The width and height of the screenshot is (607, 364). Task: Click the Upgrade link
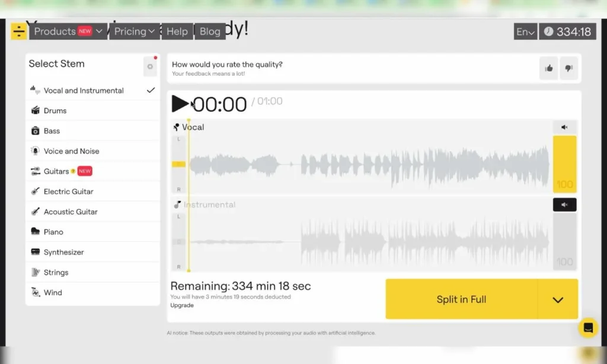[x=182, y=305]
